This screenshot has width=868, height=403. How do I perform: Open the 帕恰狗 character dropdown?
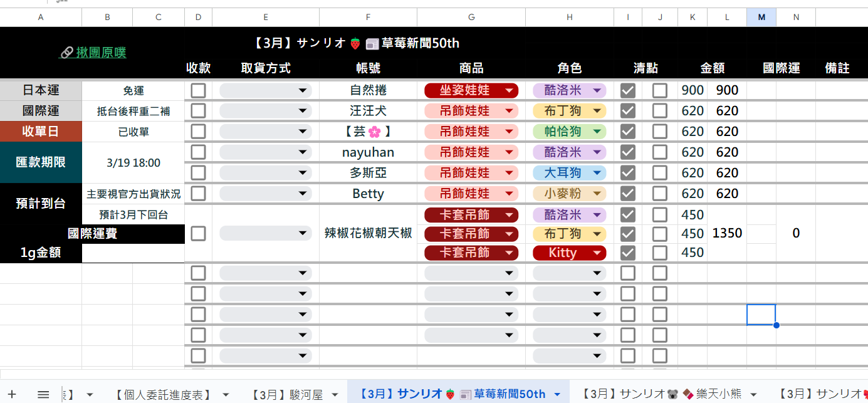pos(570,132)
